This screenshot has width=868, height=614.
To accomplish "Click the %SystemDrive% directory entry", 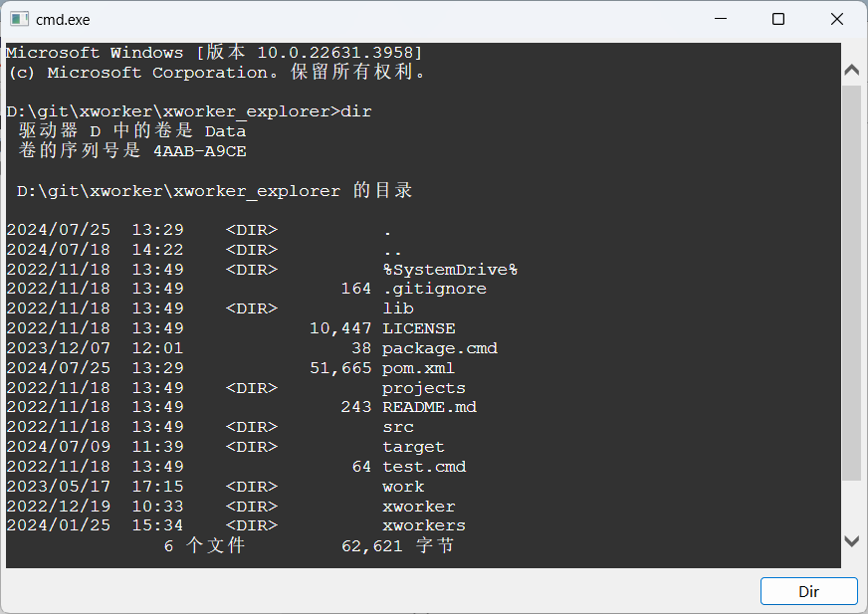I will [450, 270].
